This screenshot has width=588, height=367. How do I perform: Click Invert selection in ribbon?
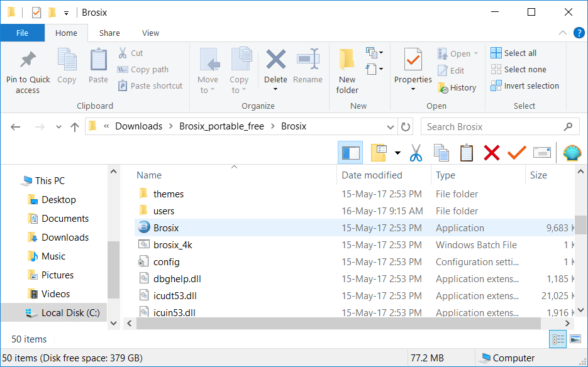[x=524, y=86]
